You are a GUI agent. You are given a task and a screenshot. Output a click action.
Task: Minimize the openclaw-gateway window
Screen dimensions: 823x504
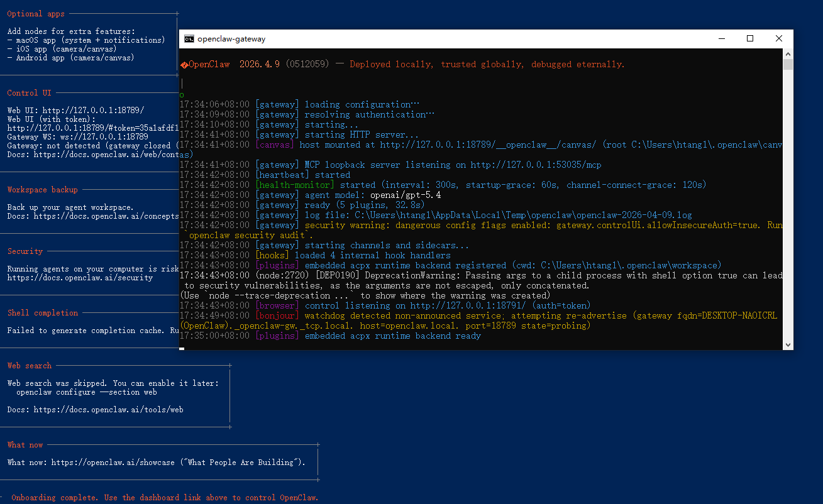[721, 39]
